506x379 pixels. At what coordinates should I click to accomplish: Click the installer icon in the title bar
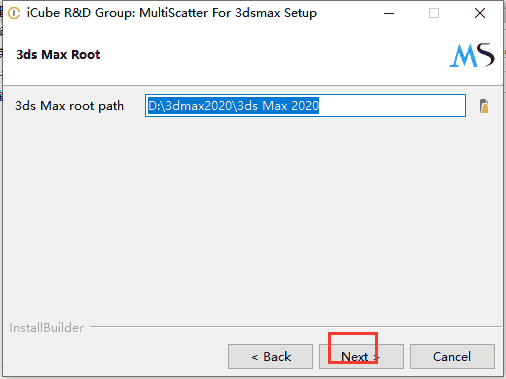point(14,13)
